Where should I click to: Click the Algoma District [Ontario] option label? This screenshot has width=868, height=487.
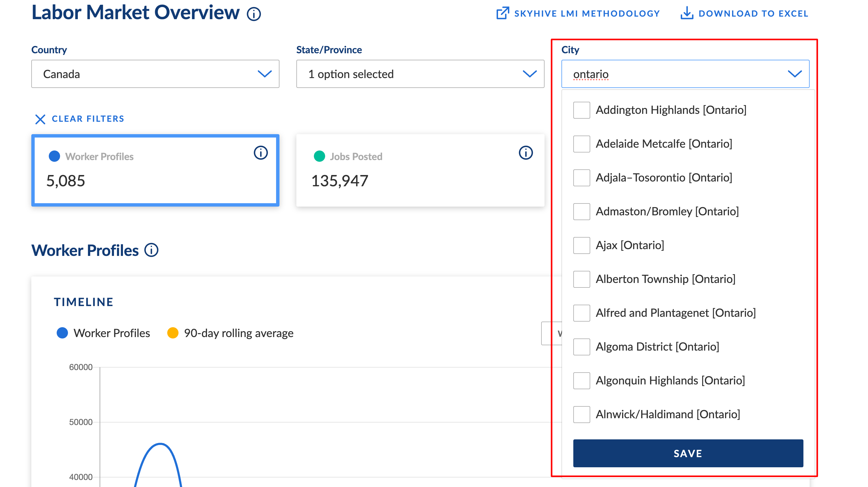tap(657, 347)
